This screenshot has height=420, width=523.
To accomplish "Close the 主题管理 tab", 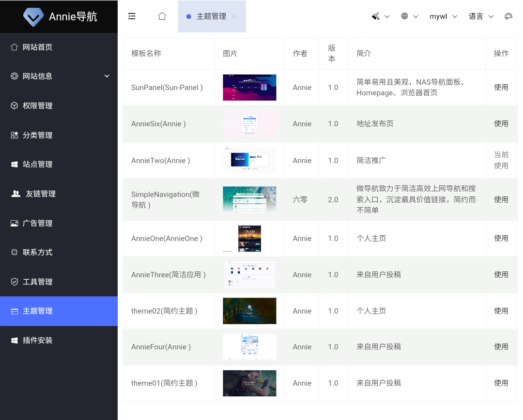I will [234, 16].
